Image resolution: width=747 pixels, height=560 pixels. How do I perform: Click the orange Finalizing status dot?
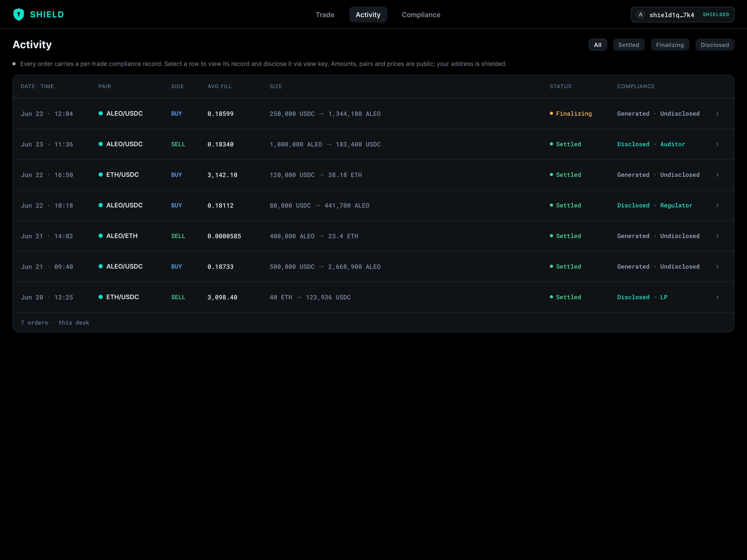[551, 113]
